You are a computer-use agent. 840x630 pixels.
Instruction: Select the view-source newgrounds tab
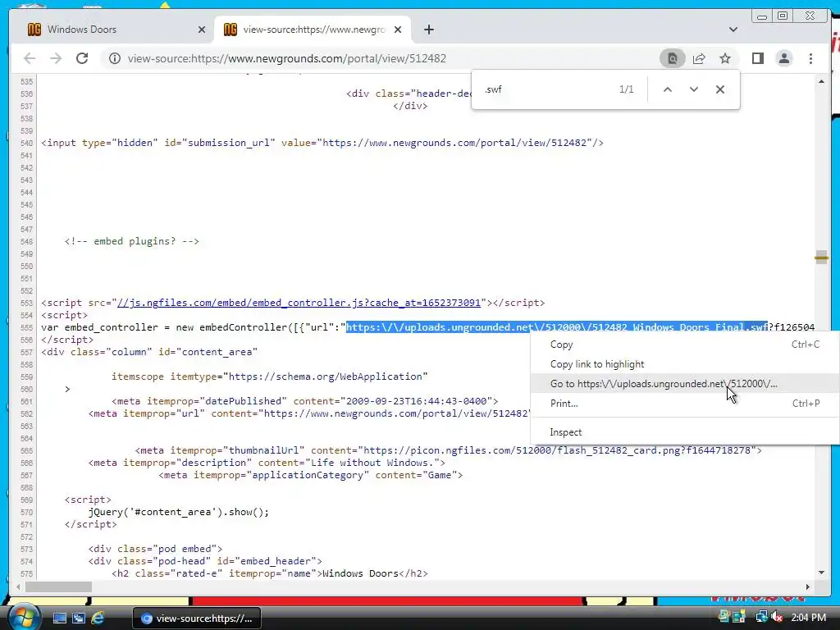click(x=313, y=30)
